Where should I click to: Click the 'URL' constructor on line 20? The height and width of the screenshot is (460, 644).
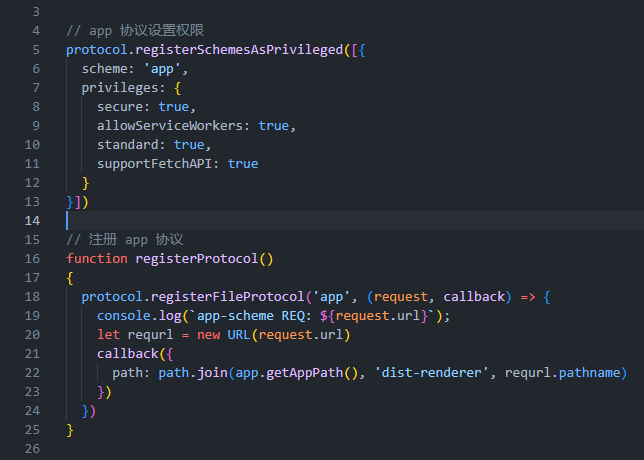(239, 335)
